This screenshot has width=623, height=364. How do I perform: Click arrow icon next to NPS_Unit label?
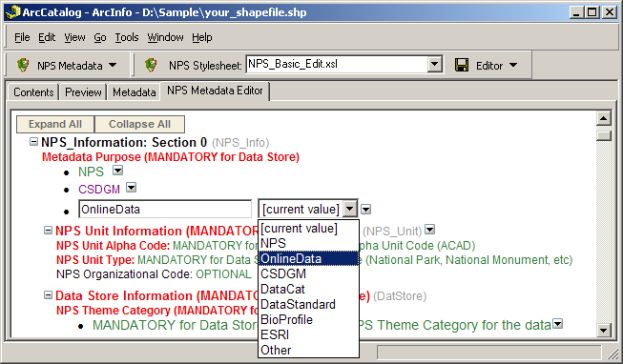click(430, 230)
